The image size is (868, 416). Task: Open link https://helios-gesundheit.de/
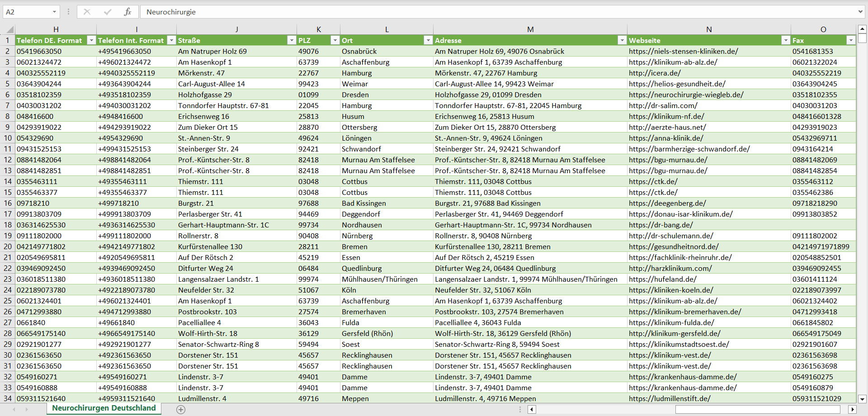pyautogui.click(x=677, y=84)
